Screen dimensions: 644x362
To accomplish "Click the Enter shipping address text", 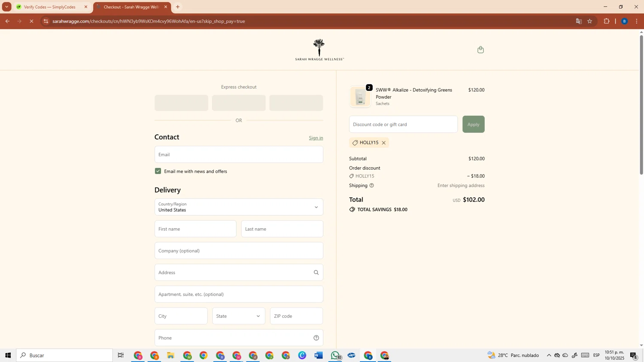I will pyautogui.click(x=461, y=186).
